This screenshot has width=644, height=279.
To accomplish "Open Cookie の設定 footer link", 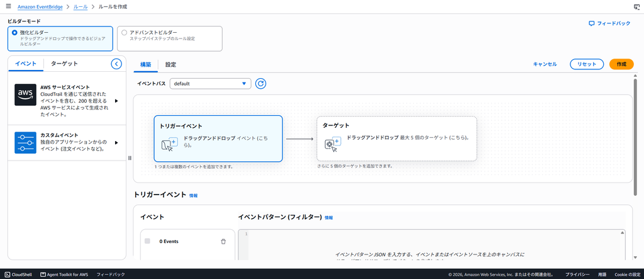I will click(628, 274).
